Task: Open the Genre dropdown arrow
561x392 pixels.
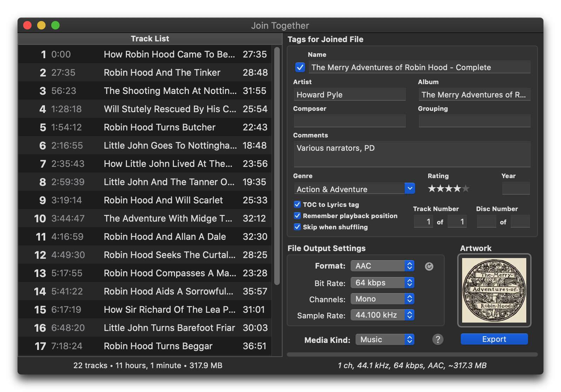Action: 410,189
